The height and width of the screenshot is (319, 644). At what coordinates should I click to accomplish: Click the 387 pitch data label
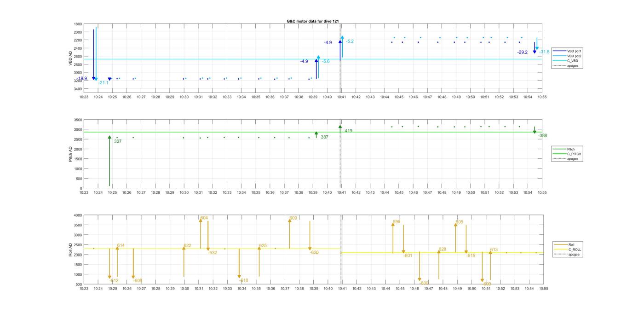click(x=325, y=137)
